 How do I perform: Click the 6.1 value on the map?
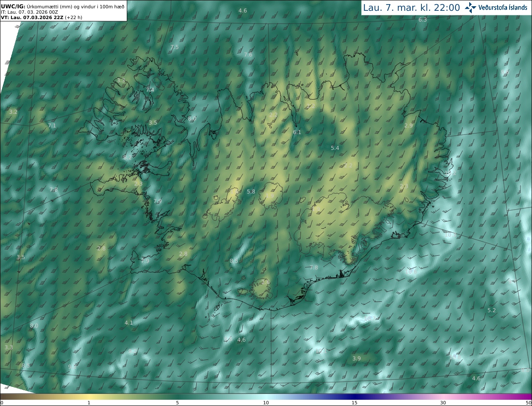point(297,132)
